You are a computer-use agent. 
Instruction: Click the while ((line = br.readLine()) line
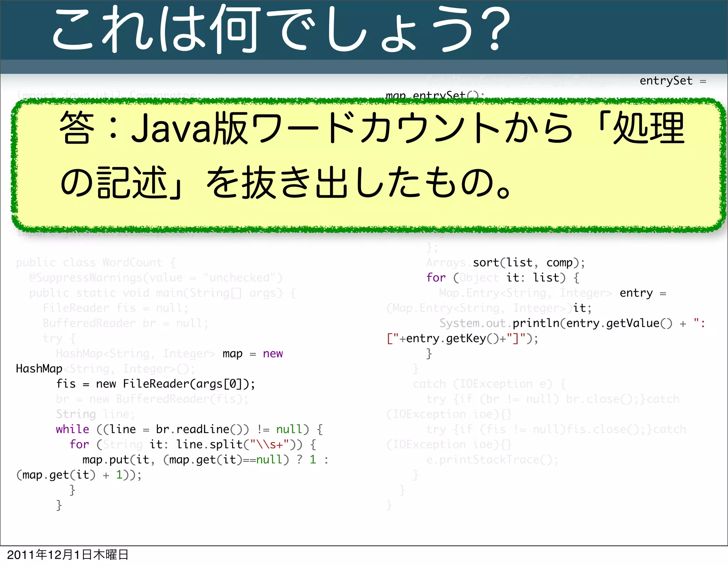[x=189, y=430]
